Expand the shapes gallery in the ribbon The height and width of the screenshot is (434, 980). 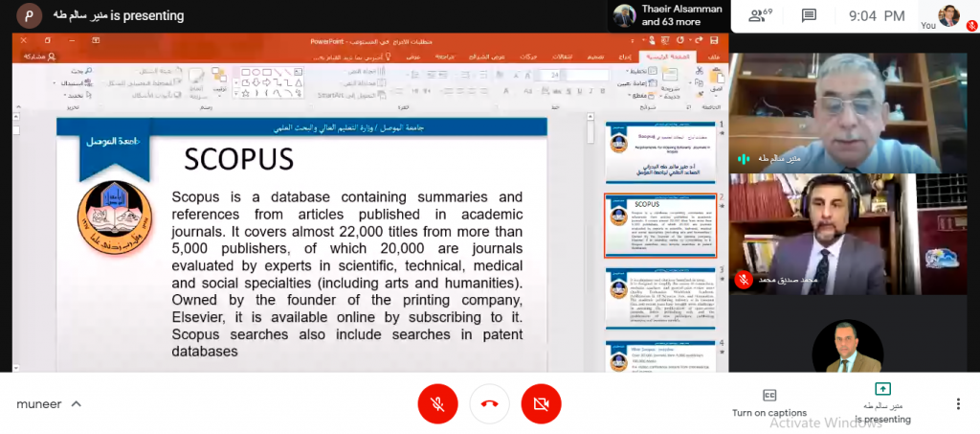pos(237,95)
